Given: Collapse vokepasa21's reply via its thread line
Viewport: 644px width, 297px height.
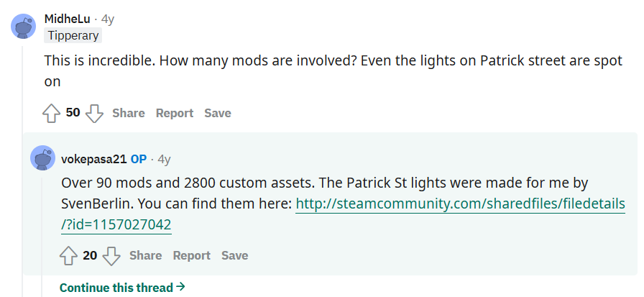Looking at the screenshot, I should (x=42, y=230).
